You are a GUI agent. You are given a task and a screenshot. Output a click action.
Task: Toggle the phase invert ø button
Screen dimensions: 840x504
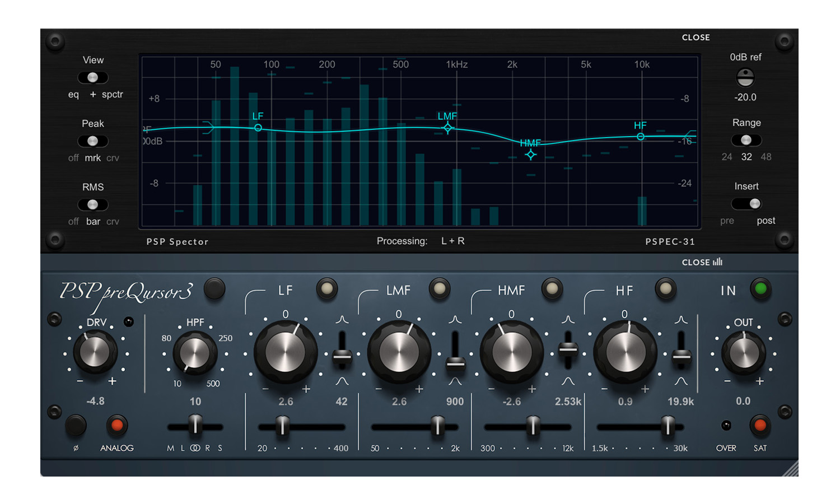pos(76,426)
